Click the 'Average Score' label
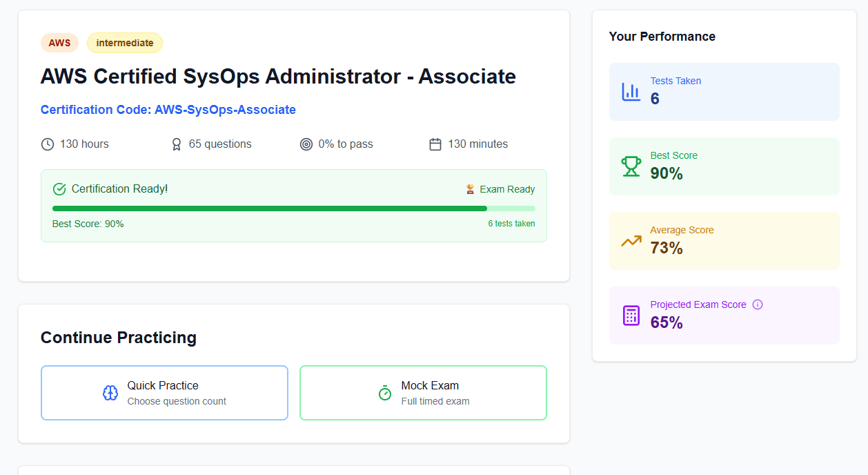This screenshot has width=868, height=475. 682,230
